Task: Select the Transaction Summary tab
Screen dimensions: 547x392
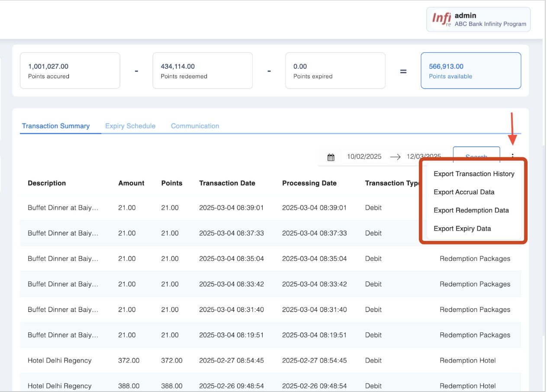Action: point(56,126)
